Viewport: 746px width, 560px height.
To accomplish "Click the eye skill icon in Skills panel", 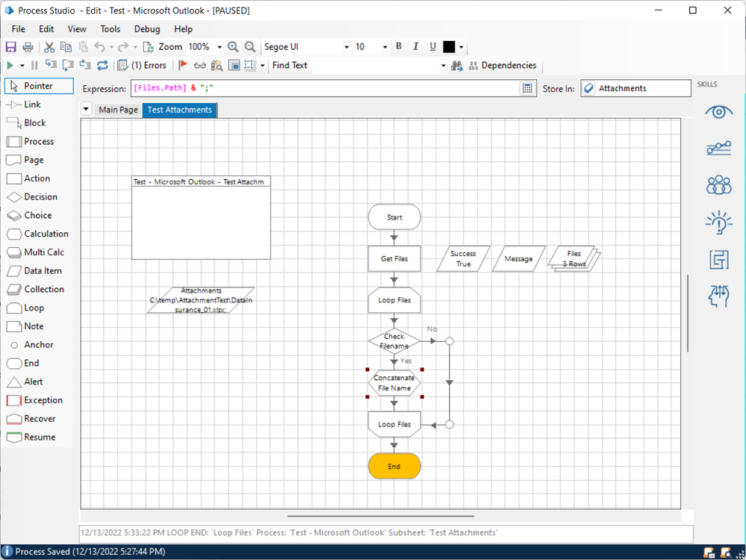I will (x=718, y=112).
